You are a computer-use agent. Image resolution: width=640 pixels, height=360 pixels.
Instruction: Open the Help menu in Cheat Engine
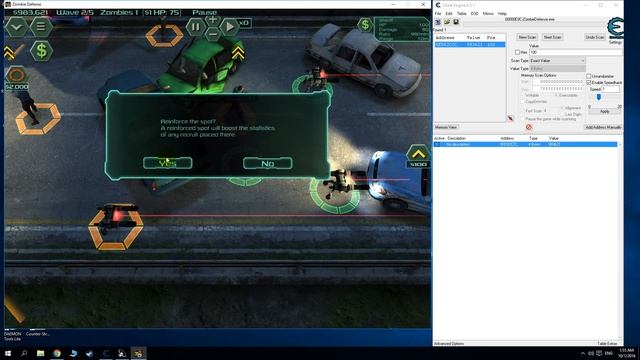502,13
